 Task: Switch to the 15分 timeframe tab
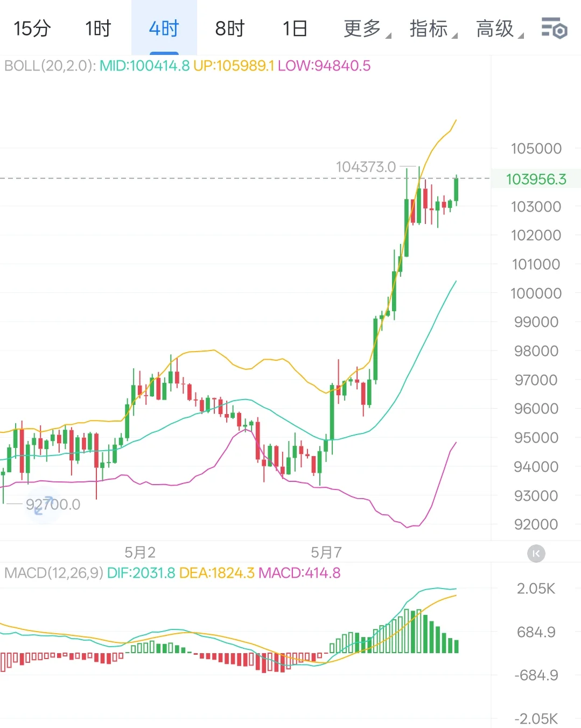pos(32,28)
